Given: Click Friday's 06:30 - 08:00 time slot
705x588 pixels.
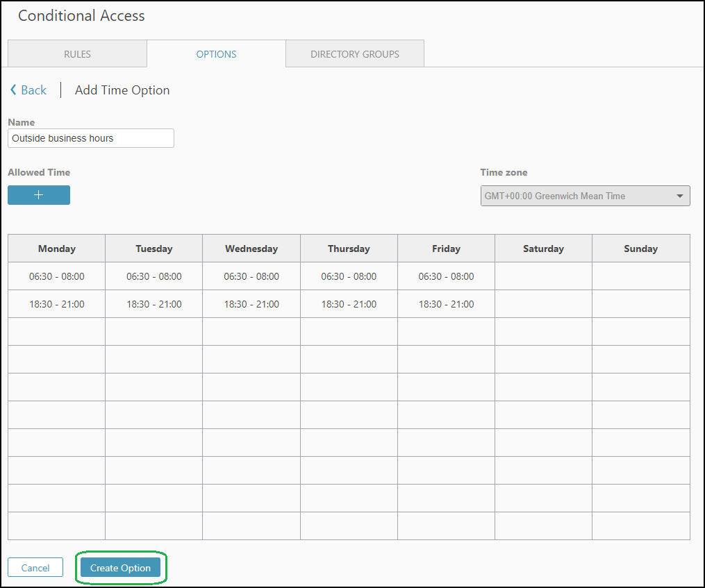Looking at the screenshot, I should pyautogui.click(x=446, y=276).
